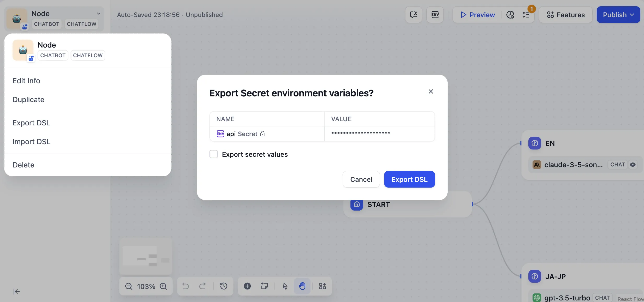Enable Export secret values checkbox
644x302 pixels.
pos(214,154)
